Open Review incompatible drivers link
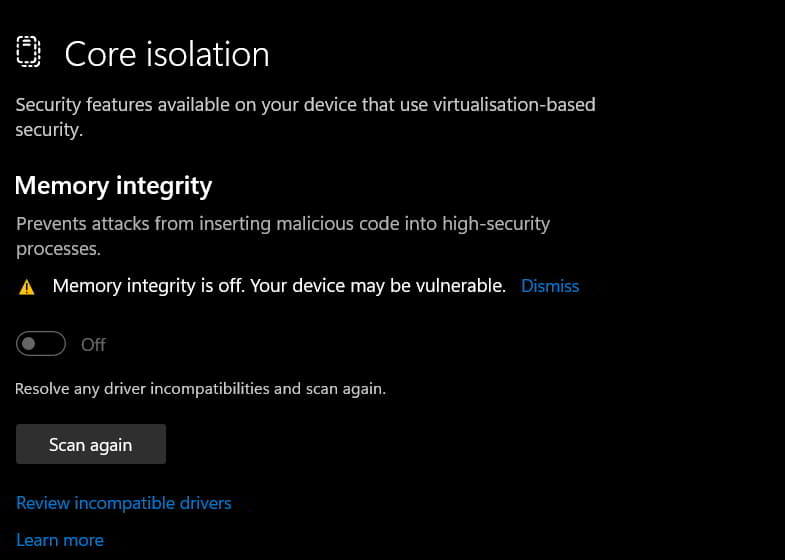785x560 pixels. coord(124,502)
